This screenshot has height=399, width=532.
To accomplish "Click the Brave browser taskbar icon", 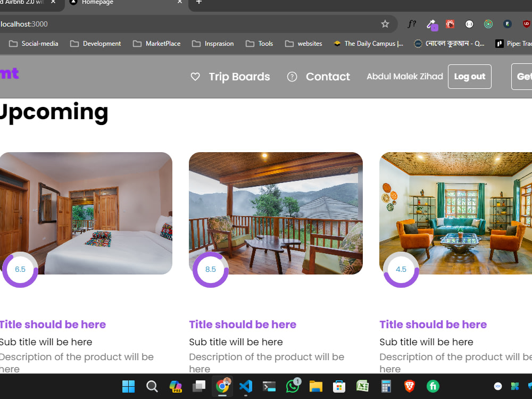I will click(x=409, y=386).
